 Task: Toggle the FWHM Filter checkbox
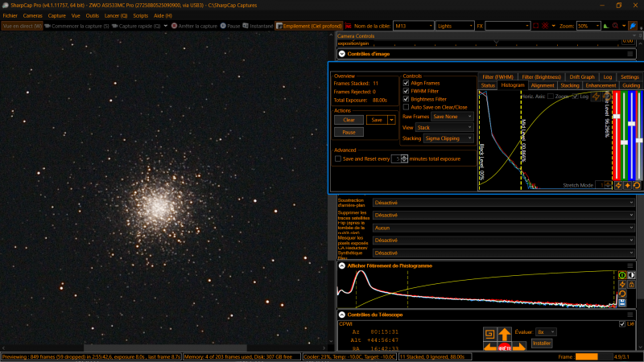[x=406, y=91]
